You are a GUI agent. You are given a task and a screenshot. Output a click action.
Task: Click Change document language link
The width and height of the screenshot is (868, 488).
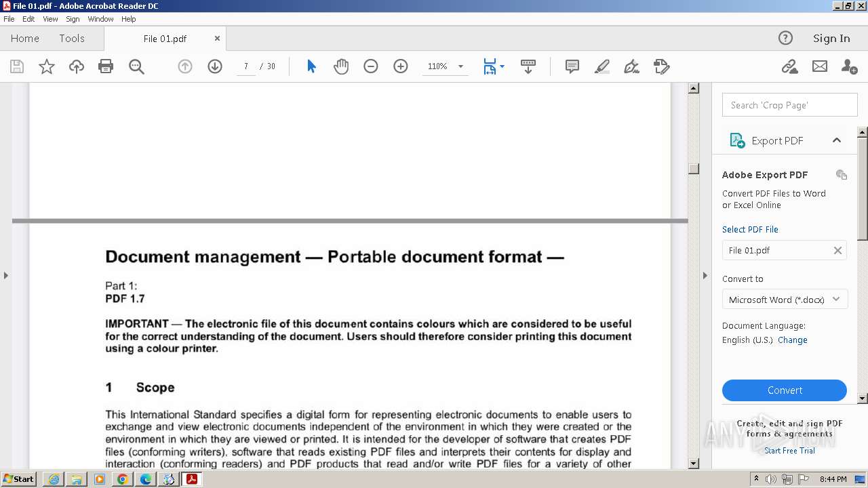click(793, 340)
